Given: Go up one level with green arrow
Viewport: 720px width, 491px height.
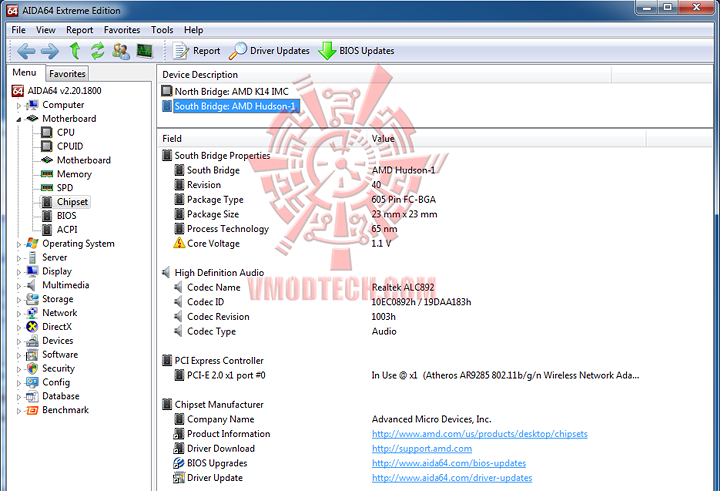Looking at the screenshot, I should point(75,51).
